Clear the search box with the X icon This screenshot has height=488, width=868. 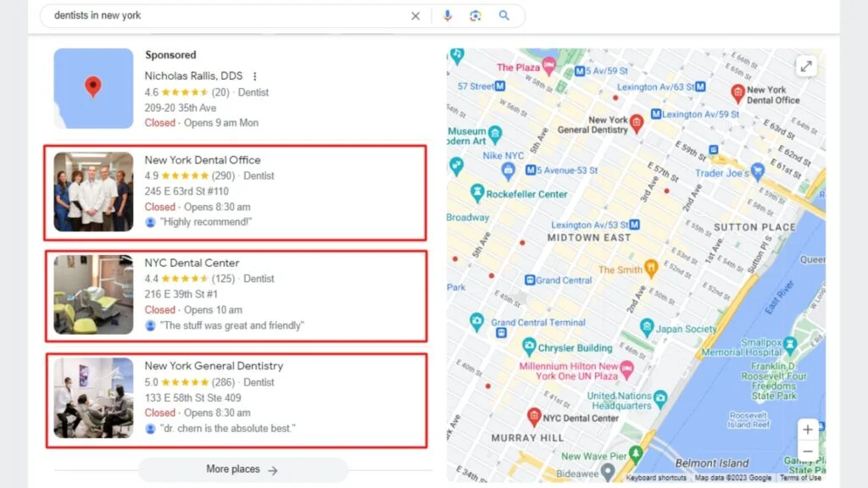415,16
